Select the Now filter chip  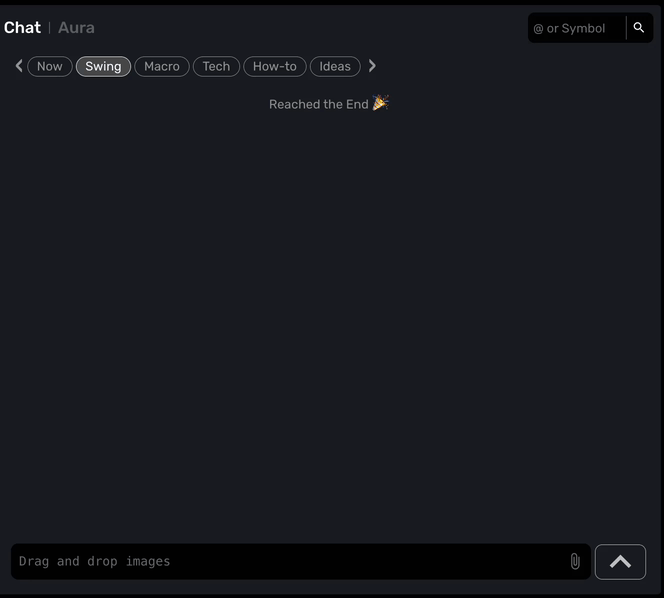50,67
